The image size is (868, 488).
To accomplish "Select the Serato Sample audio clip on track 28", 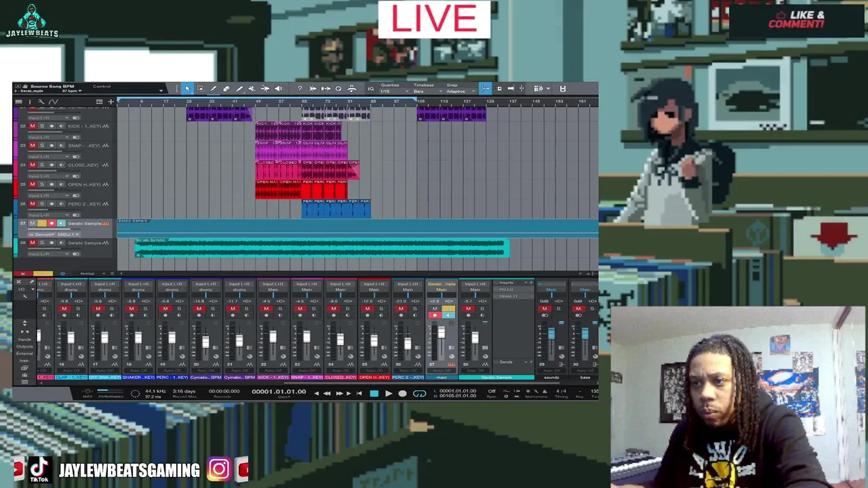I will click(322, 248).
